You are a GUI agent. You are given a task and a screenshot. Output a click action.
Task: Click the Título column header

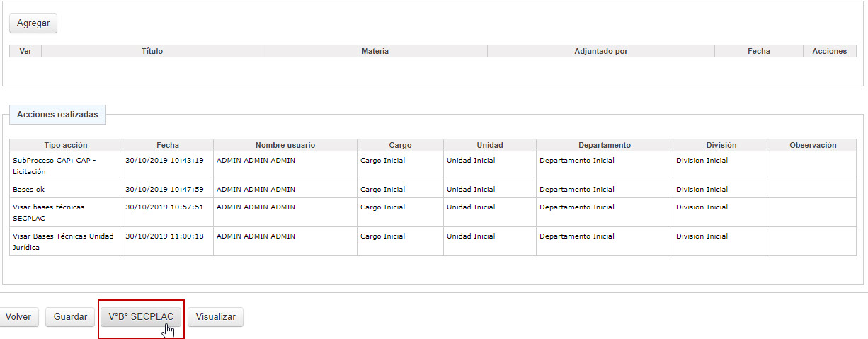(152, 51)
